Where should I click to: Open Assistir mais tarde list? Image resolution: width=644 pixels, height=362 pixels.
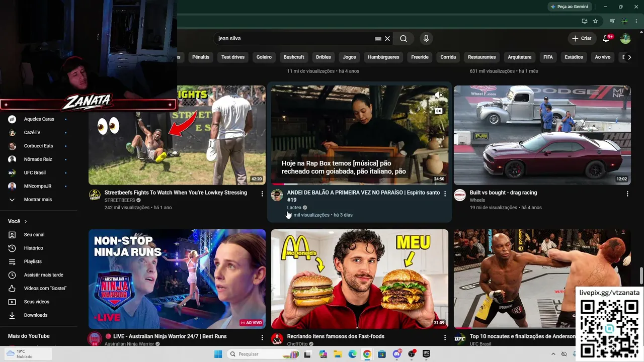43,275
